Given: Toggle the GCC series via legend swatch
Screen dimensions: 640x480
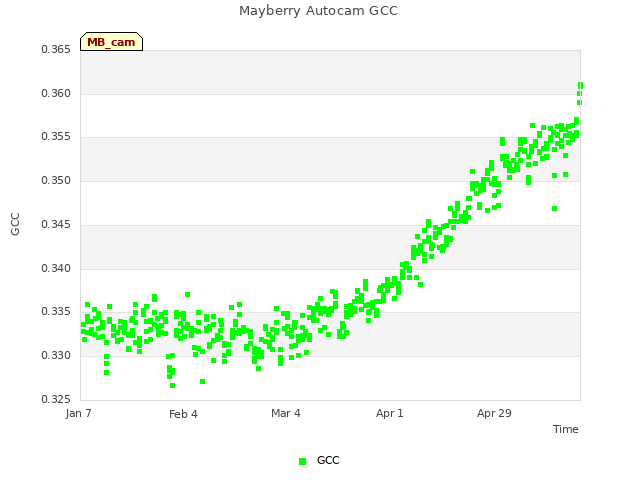Looking at the screenshot, I should pyautogui.click(x=302, y=461).
